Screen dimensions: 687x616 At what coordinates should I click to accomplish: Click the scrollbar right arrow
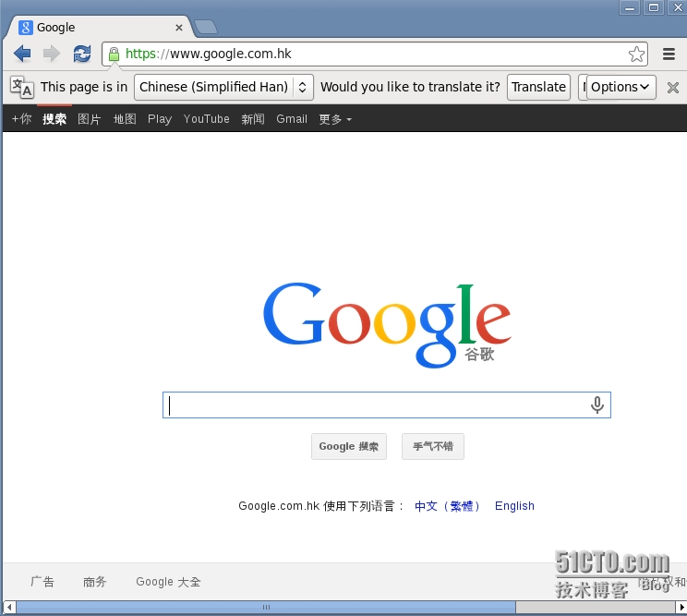tap(681, 608)
